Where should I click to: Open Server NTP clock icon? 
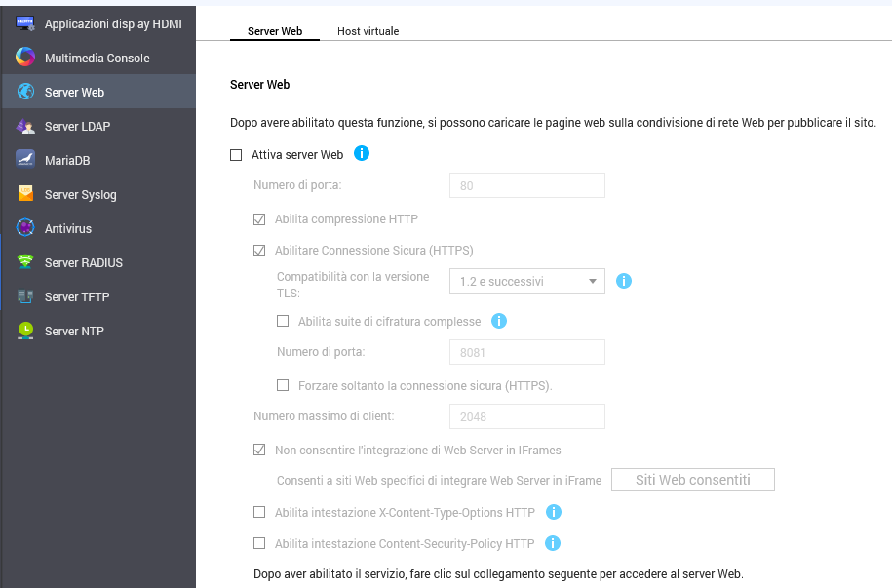tap(25, 331)
